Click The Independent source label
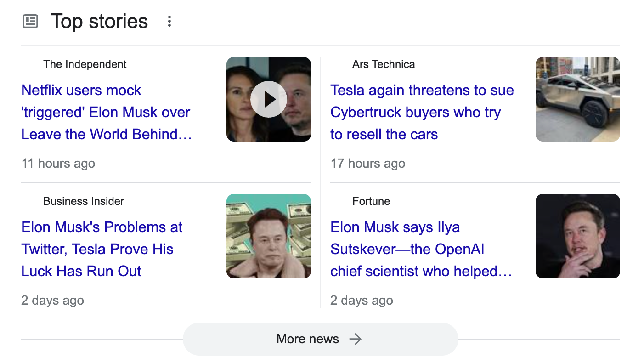Viewport: 644px width, 363px height. [x=85, y=64]
